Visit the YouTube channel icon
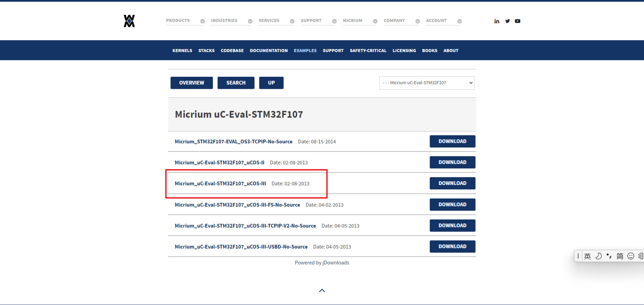Screen dimensions: 644x305 (x=517, y=21)
